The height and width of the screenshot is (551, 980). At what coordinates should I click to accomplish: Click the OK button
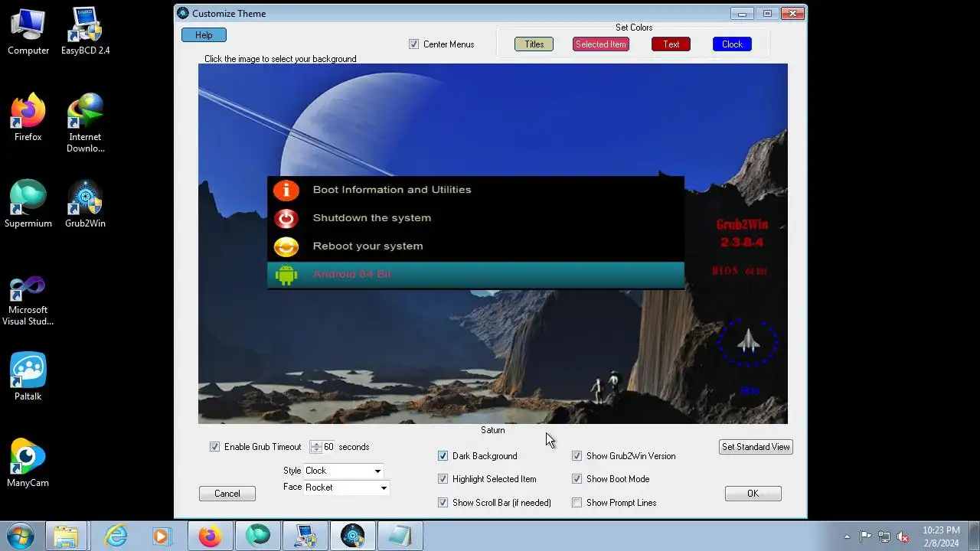(753, 494)
